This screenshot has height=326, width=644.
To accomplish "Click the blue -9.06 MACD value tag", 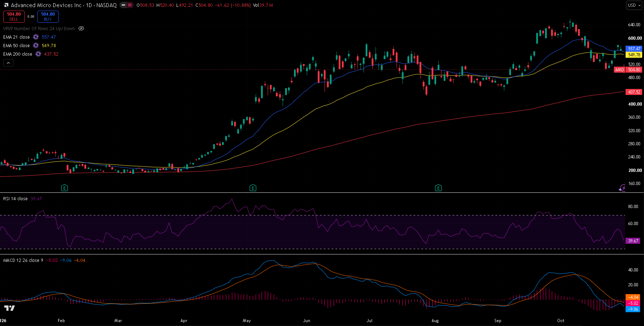I will [x=633, y=309].
